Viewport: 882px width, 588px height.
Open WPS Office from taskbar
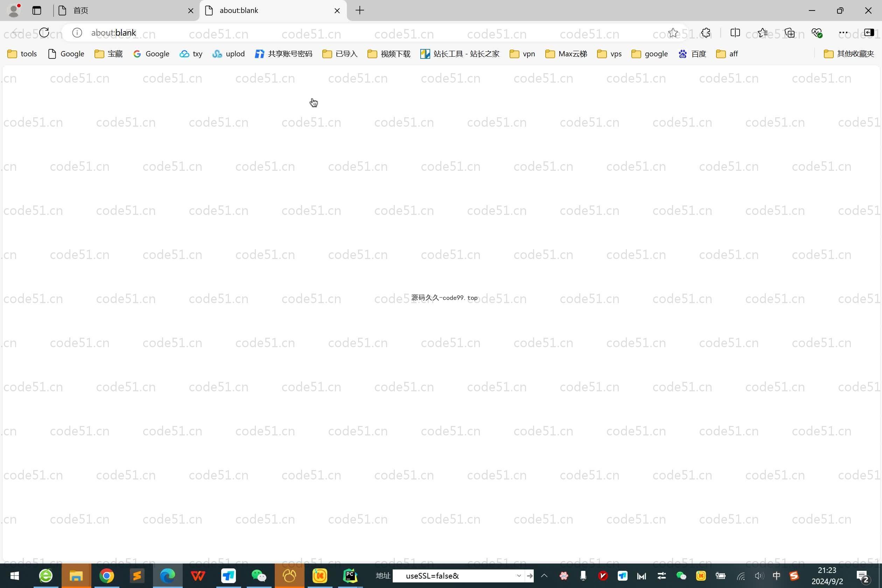[198, 576]
